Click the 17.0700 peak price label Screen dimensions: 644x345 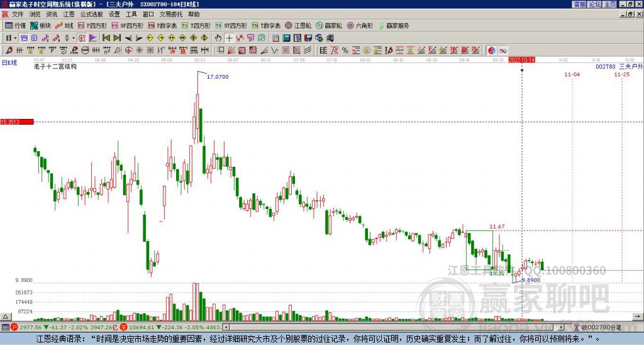click(x=218, y=77)
